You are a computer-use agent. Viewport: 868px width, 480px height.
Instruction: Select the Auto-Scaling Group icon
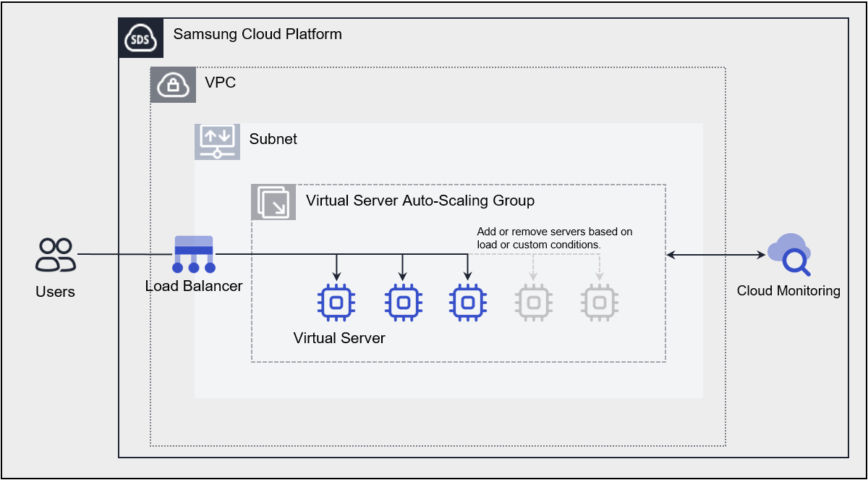click(x=273, y=202)
